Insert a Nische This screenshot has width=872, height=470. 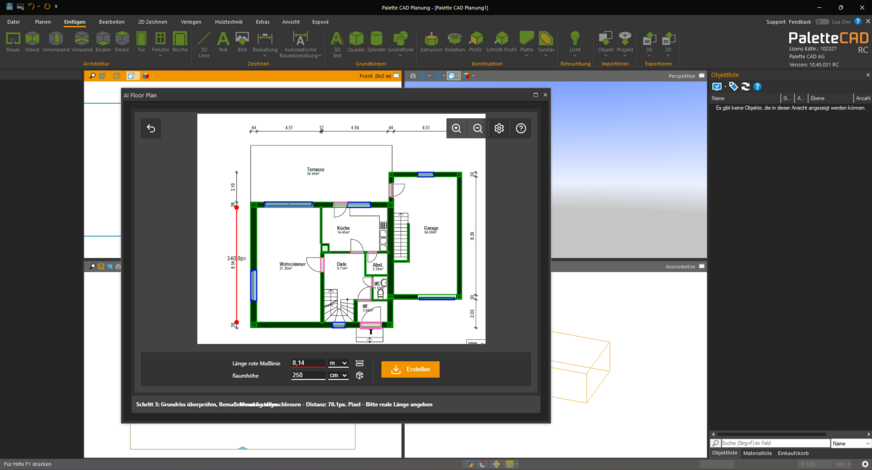180,42
